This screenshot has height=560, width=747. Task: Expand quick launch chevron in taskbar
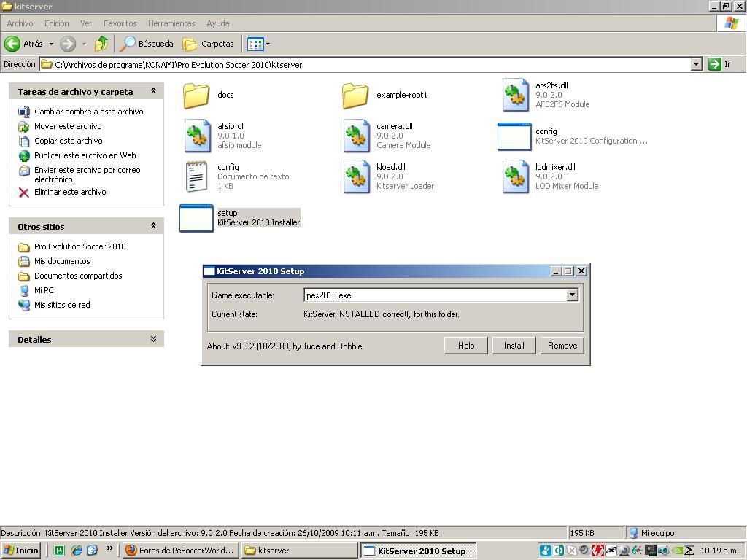click(109, 548)
